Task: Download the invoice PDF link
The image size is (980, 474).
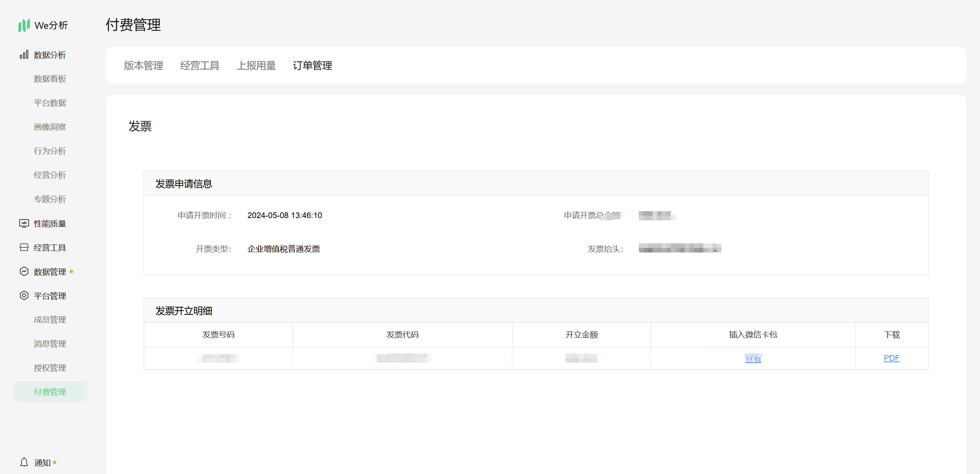Action: point(891,358)
